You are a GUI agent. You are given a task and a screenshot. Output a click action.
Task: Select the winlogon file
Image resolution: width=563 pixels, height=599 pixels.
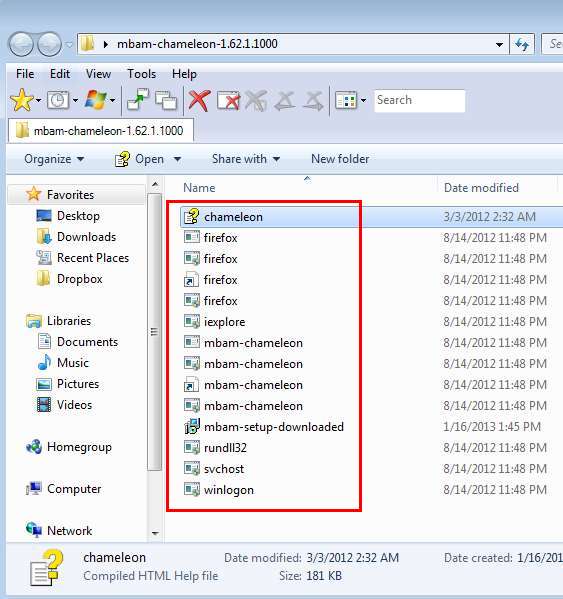point(228,490)
